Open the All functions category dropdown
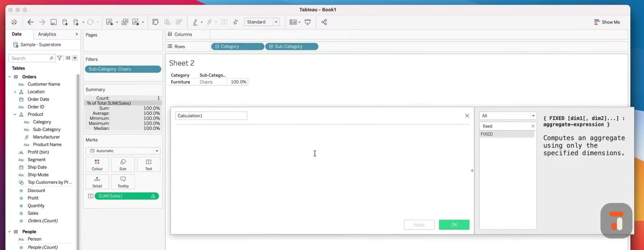 pos(508,116)
